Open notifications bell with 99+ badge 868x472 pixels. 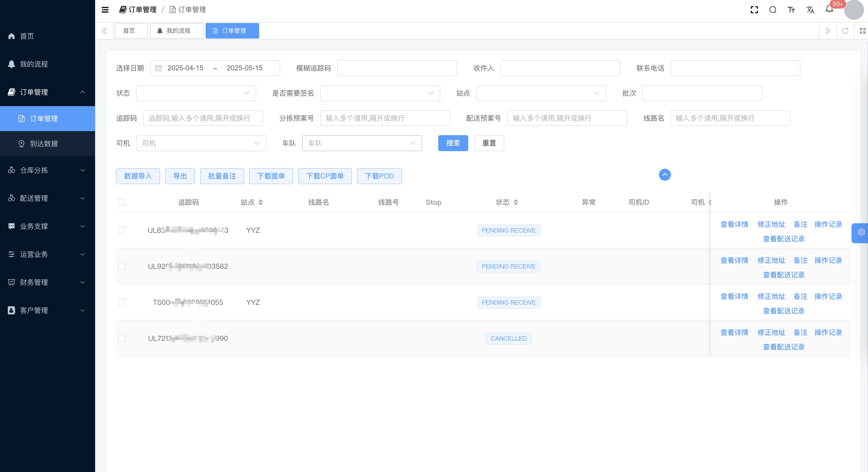click(829, 9)
